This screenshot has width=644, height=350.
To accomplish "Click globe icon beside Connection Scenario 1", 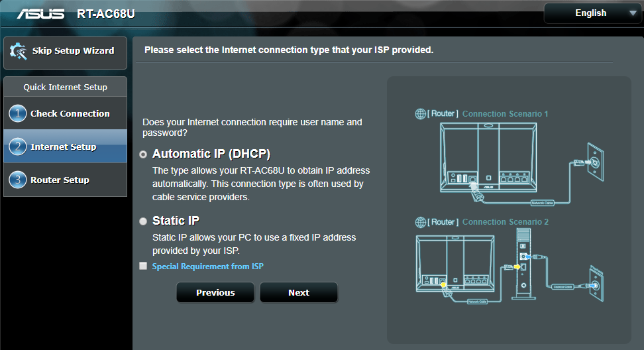I will [420, 114].
